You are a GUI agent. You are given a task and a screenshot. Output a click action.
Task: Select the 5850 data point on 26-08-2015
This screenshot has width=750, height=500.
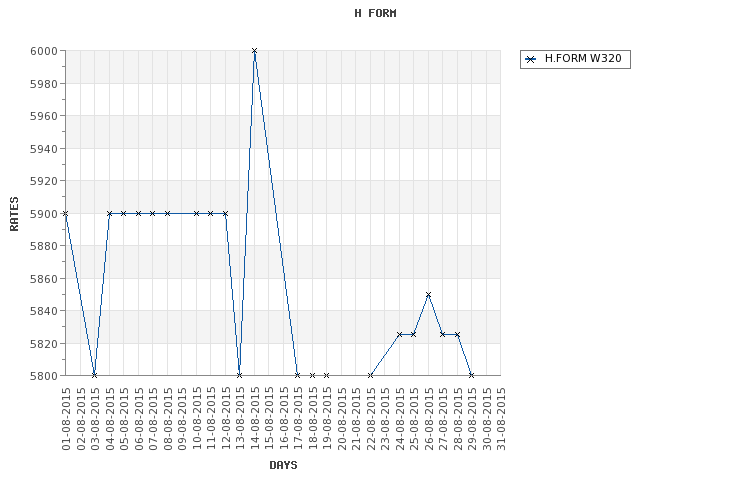(429, 295)
